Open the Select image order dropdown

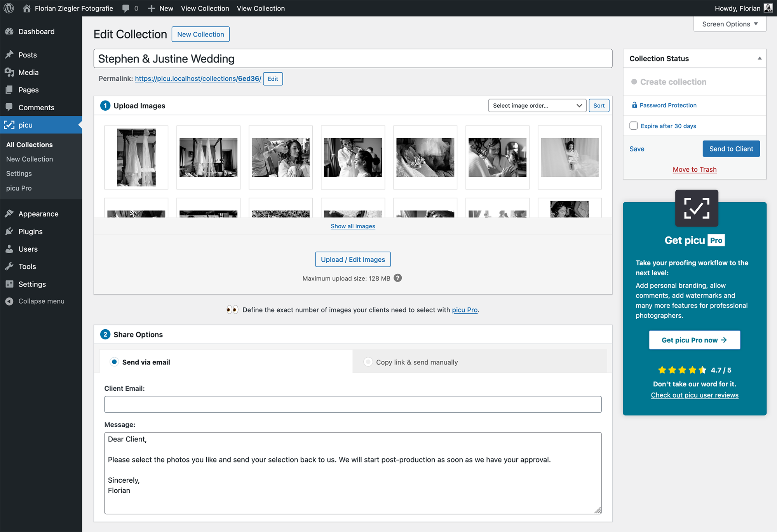click(536, 106)
